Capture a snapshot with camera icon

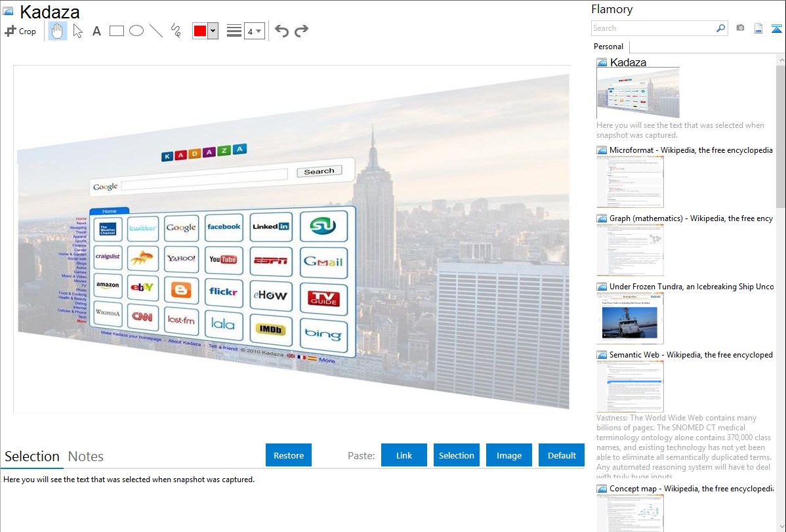pos(740,28)
